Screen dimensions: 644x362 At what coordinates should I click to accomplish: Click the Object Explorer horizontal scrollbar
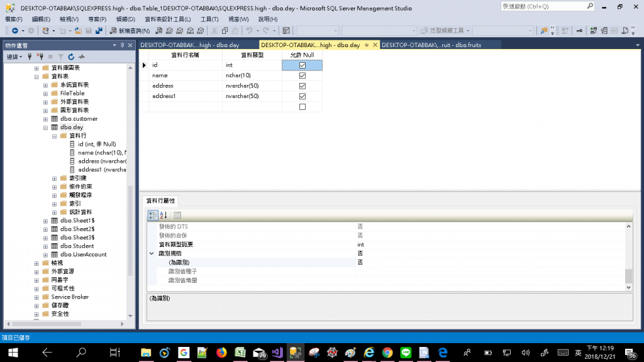65,324
